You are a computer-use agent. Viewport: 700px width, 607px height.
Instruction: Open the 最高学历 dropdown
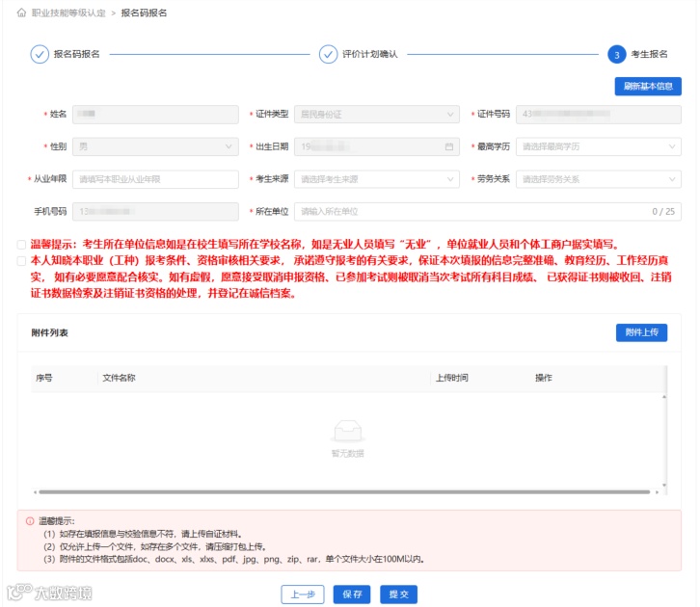[598, 146]
